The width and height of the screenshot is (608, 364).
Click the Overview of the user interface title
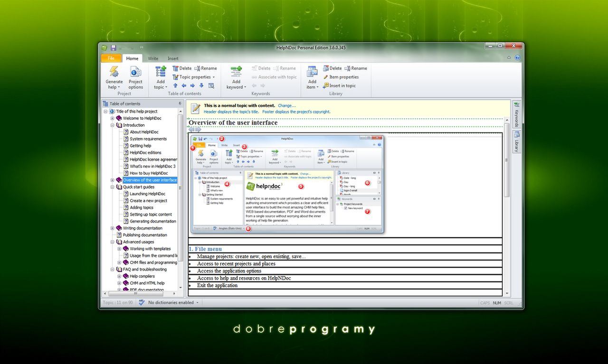[233, 122]
